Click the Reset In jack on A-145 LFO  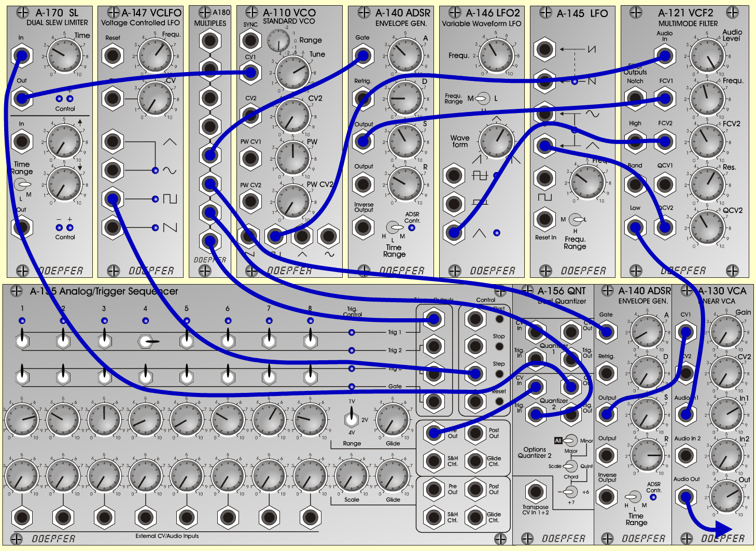[x=544, y=219]
